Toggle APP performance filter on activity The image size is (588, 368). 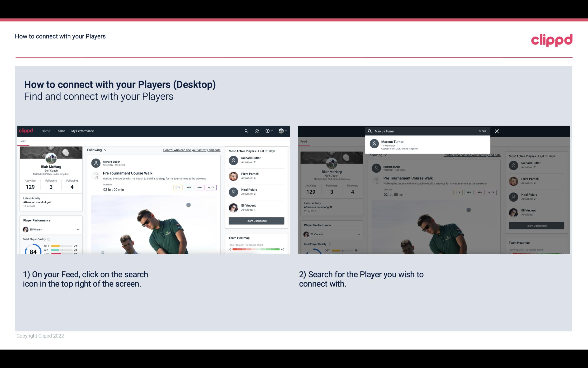click(x=188, y=187)
